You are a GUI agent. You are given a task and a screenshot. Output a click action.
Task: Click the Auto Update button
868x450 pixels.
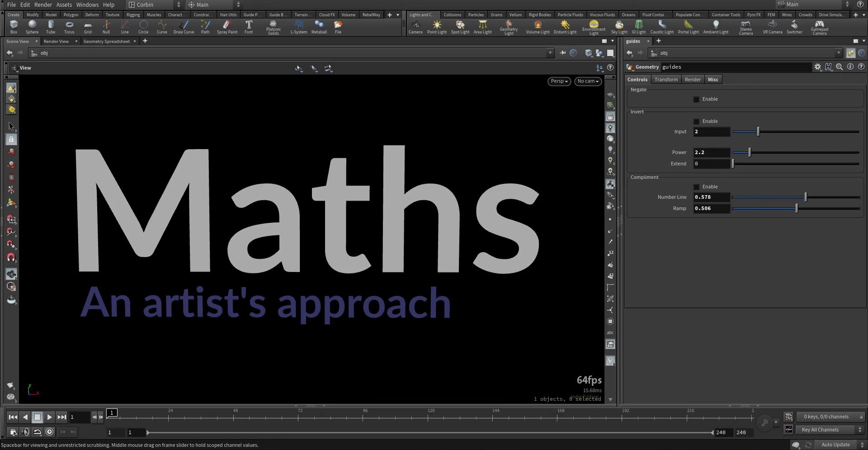point(835,445)
